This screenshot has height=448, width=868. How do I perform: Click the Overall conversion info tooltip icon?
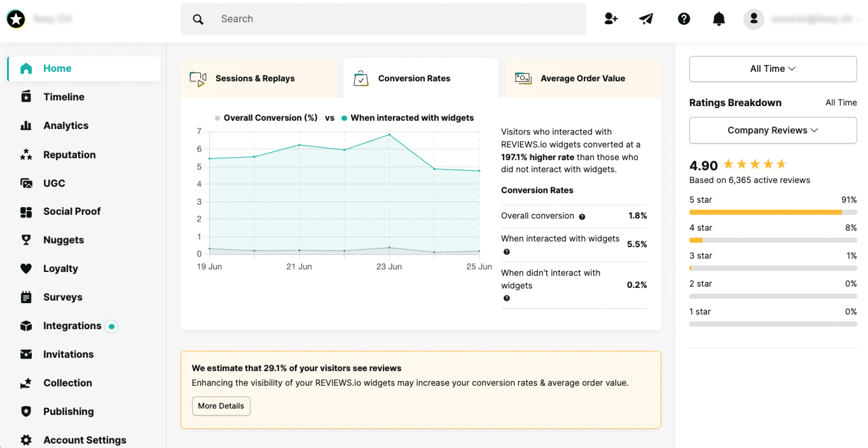click(582, 217)
